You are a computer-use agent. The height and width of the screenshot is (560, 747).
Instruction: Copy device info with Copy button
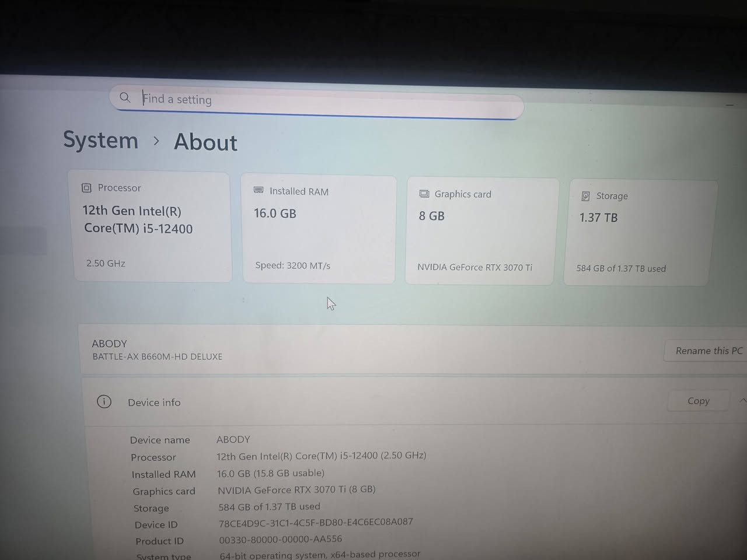tap(698, 401)
